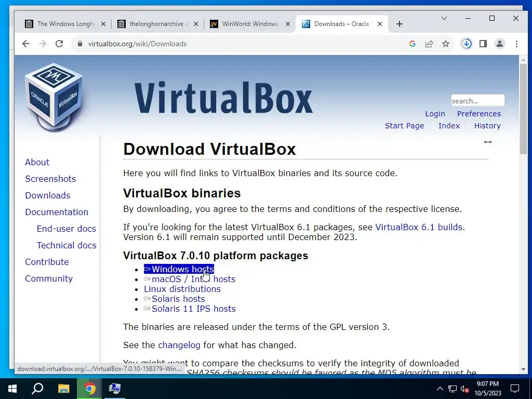Screen dimensions: 532x399
Task: Click the VirtualBox cube logo
Action: [54, 97]
